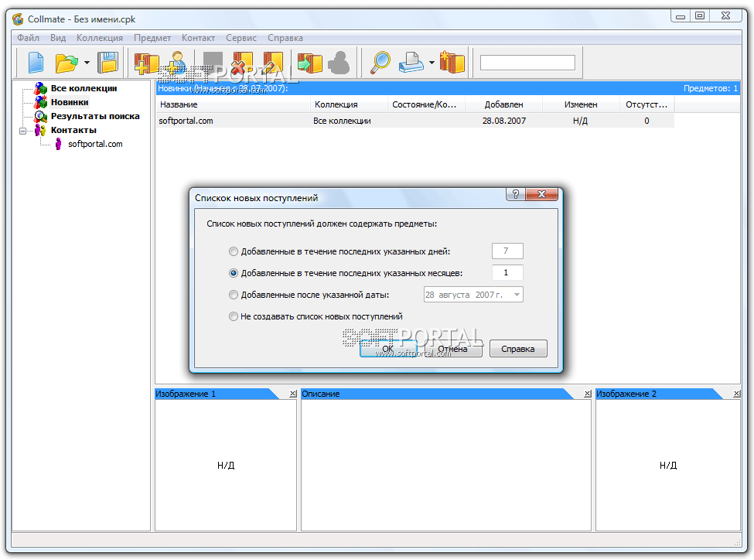
Task: Click the purple person icon beside softportal.com
Action: coord(58,144)
